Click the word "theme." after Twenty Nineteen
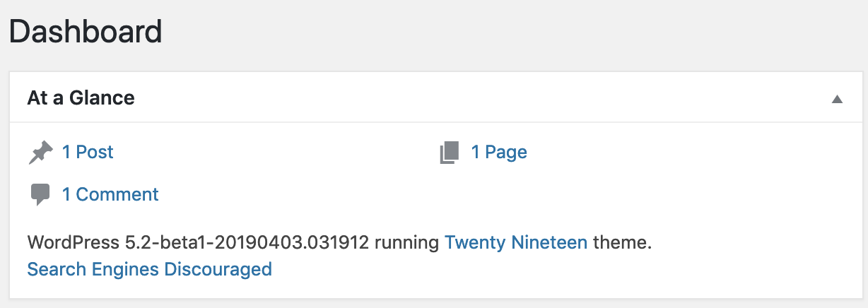 [622, 243]
